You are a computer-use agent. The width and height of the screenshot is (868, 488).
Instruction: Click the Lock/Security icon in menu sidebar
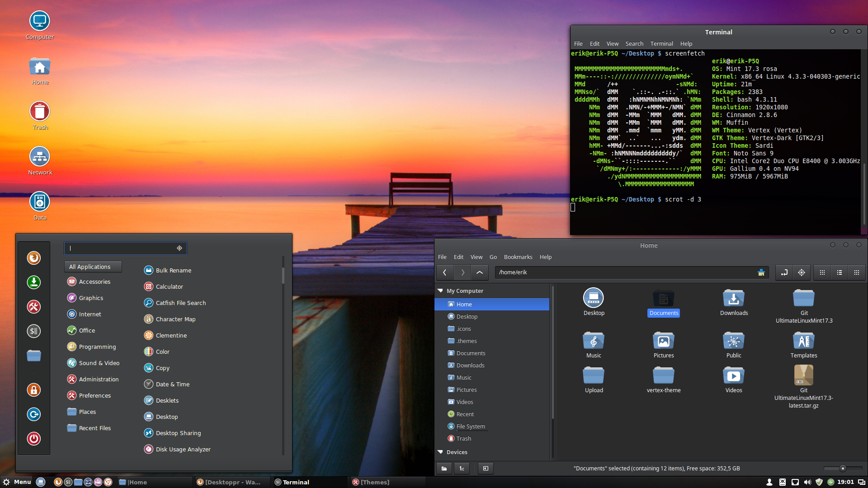[33, 389]
